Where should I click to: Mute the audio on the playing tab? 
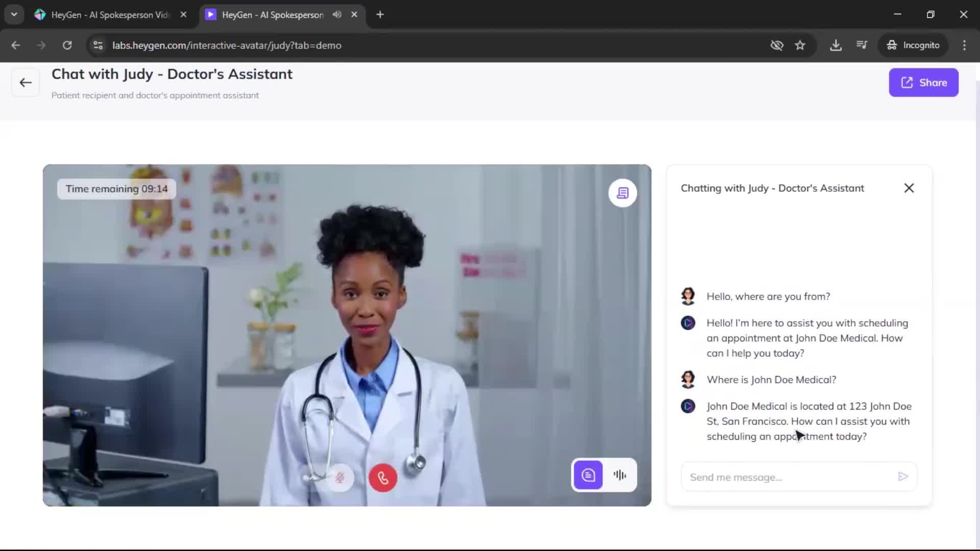click(337, 15)
